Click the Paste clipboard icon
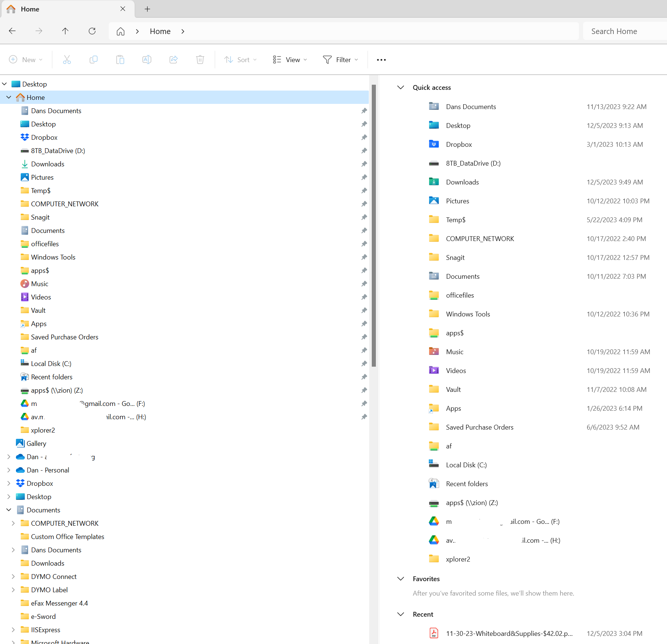Screen dimensions: 667x644 click(x=120, y=60)
